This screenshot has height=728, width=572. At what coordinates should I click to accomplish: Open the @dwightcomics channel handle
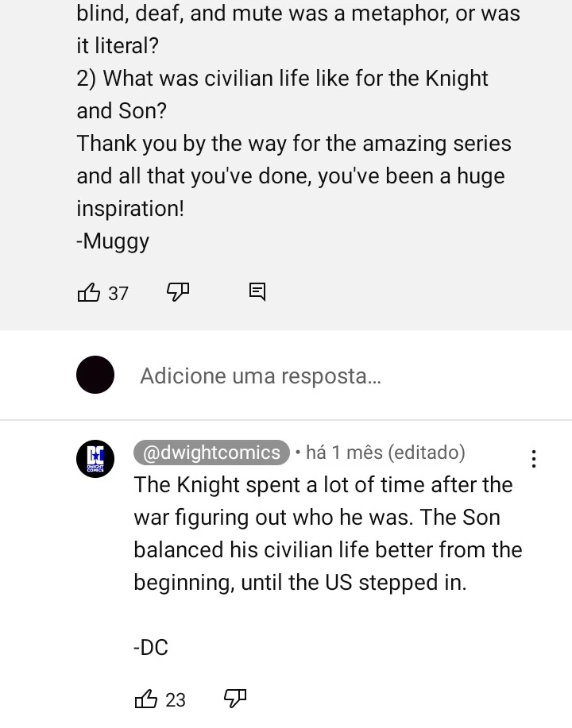(x=211, y=453)
